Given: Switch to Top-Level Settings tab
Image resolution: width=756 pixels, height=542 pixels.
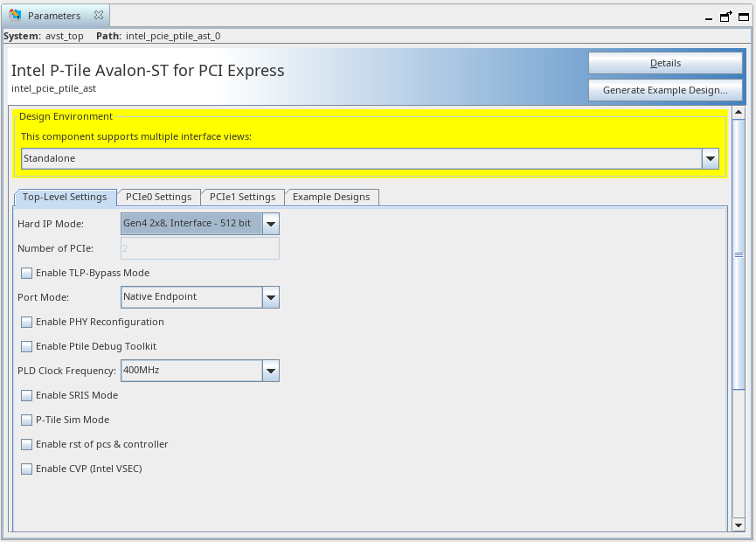Looking at the screenshot, I should (65, 198).
